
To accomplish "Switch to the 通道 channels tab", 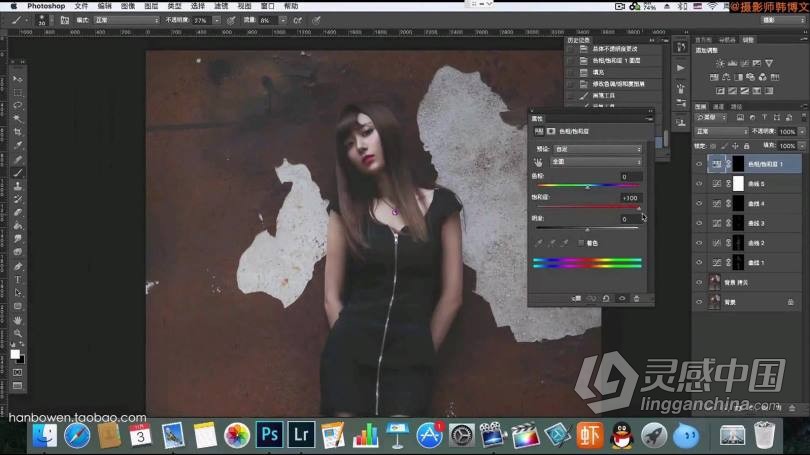I will click(719, 107).
